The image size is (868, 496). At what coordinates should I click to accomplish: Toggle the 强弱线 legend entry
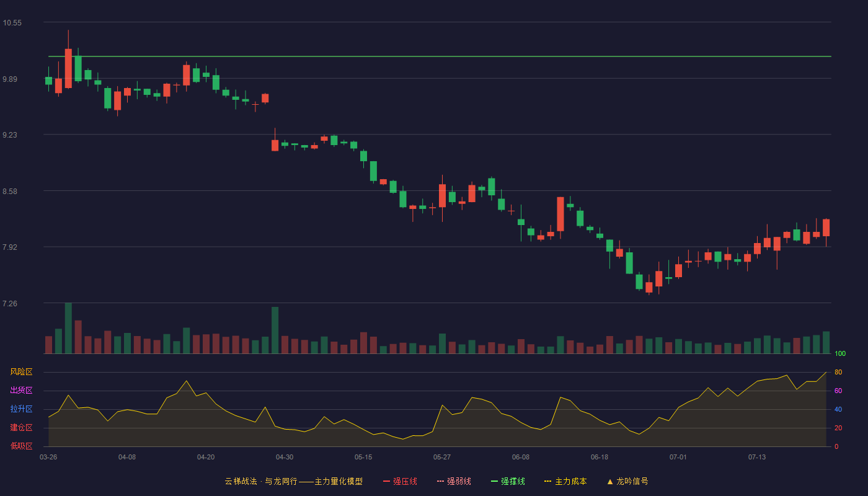coord(454,481)
